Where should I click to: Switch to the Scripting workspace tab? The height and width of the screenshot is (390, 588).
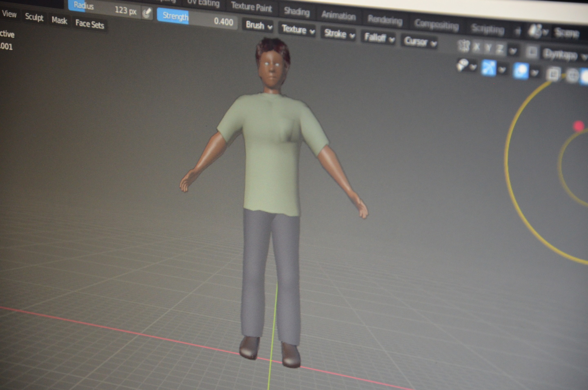(488, 29)
